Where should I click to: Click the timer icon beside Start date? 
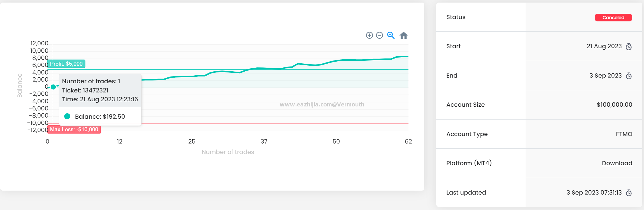(x=629, y=47)
